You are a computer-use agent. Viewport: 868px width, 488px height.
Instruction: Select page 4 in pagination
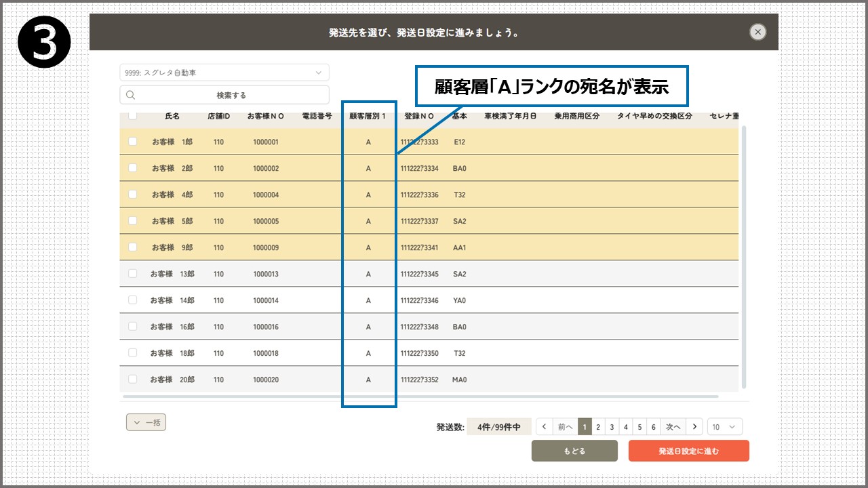tap(626, 427)
